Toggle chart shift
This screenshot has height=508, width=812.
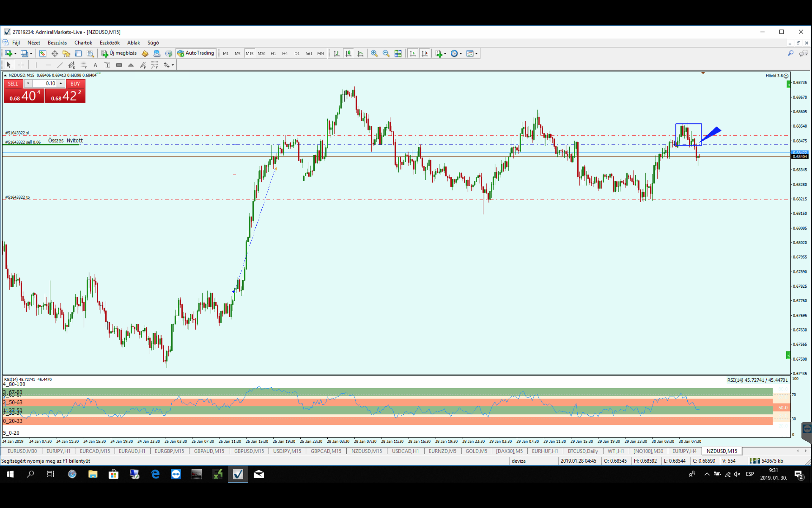(425, 53)
